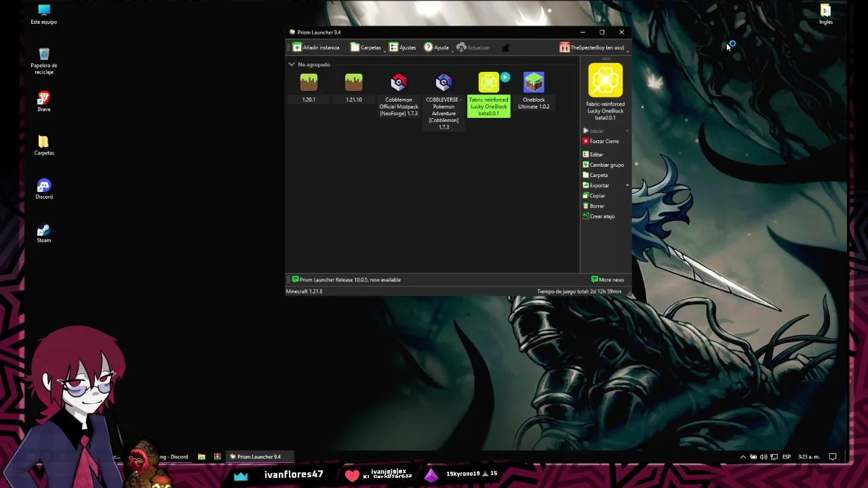
Task: Click running play badge on Lucky OneBlock
Action: click(505, 77)
